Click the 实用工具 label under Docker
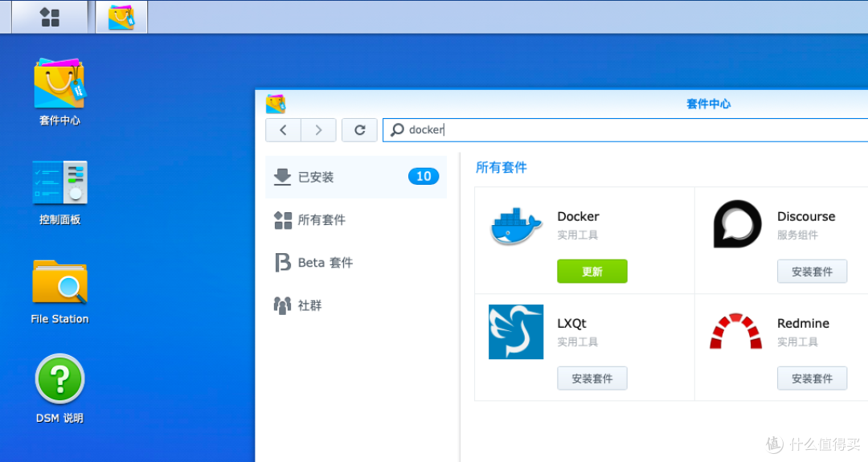Viewport: 868px width, 462px height. (x=577, y=235)
